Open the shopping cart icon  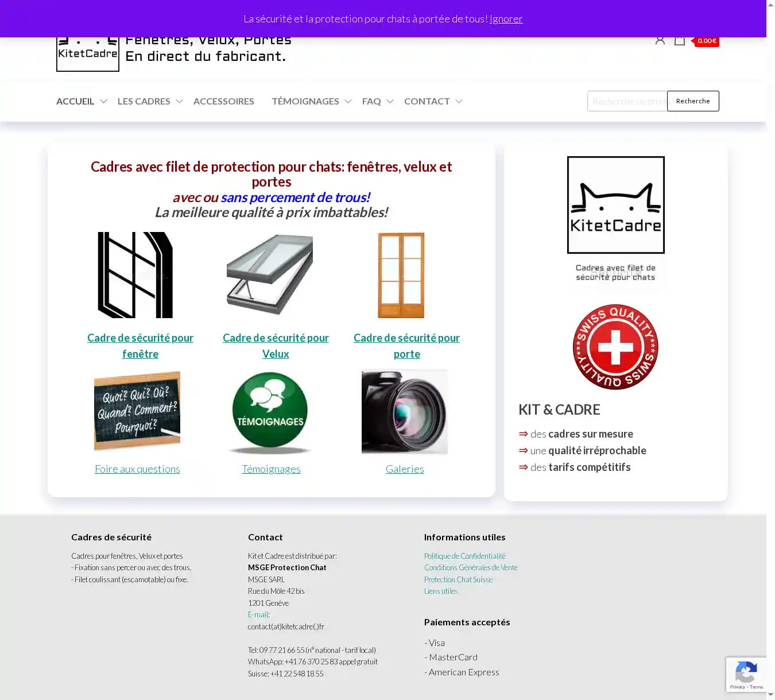[679, 40]
